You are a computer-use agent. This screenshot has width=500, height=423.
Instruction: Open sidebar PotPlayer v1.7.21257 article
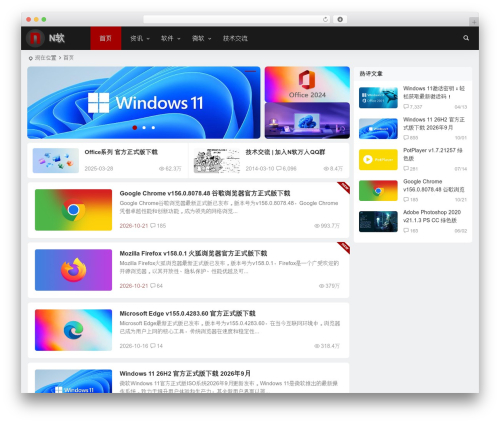point(433,154)
